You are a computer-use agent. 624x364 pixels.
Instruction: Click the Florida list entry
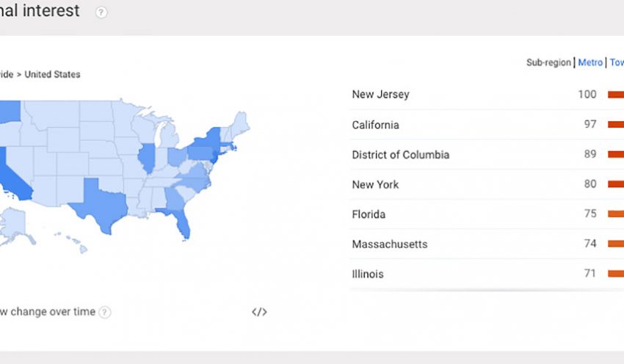point(369,214)
